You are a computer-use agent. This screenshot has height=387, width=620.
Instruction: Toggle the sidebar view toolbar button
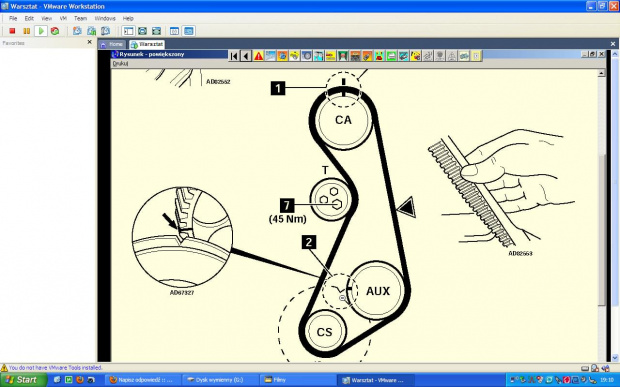(128, 31)
